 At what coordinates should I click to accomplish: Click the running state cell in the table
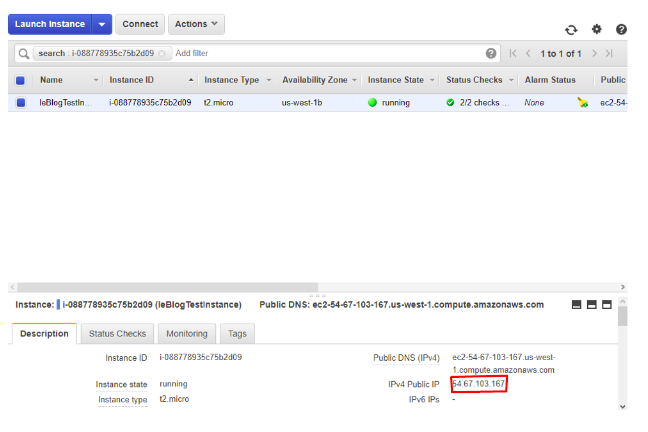coord(389,103)
